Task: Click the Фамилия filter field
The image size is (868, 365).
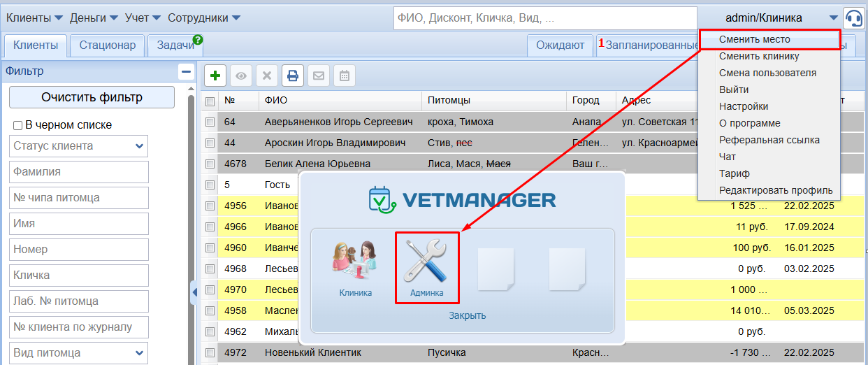Action: tap(79, 172)
